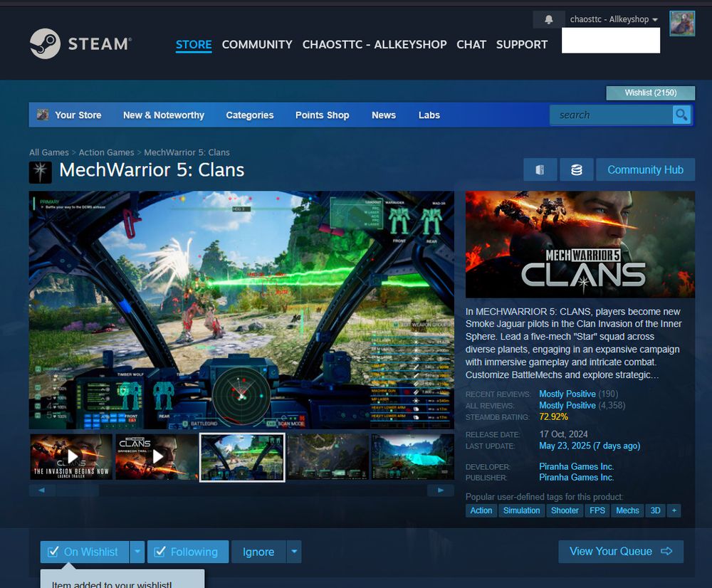Open the News tab
712x588 pixels.
[384, 115]
